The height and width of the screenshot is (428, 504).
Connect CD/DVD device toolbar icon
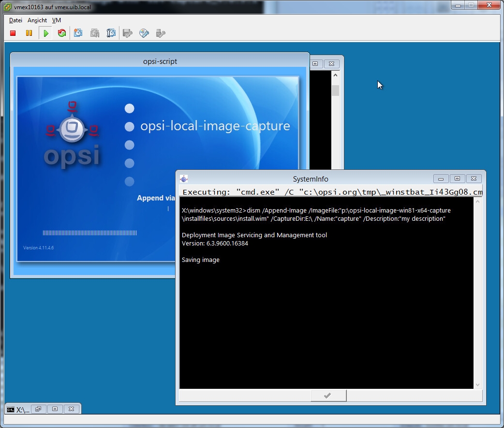point(144,33)
